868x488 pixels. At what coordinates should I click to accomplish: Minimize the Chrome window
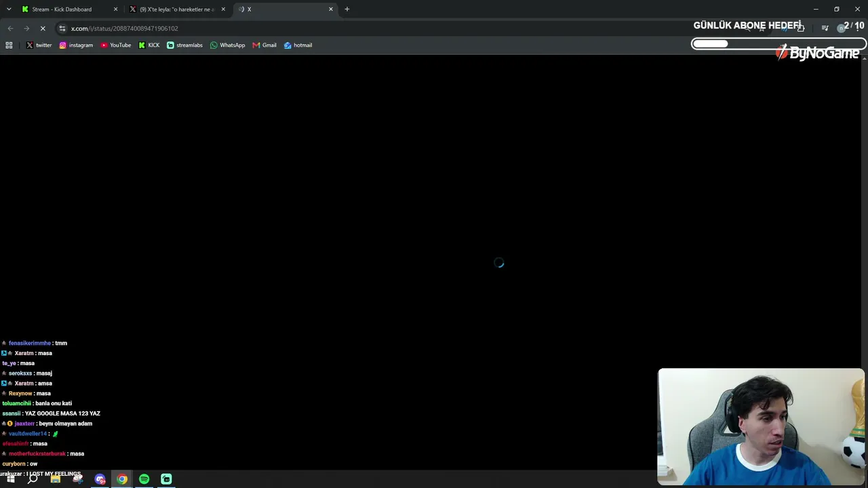[x=816, y=9]
